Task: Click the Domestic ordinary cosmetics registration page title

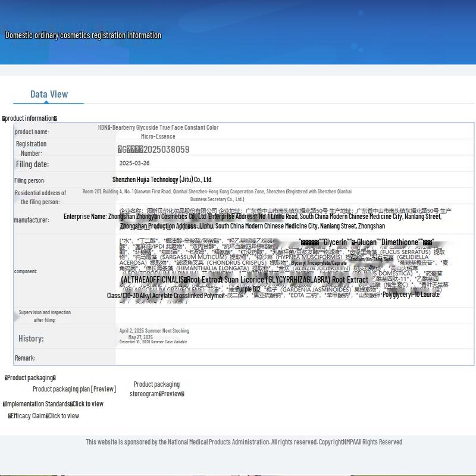Action: click(83, 35)
